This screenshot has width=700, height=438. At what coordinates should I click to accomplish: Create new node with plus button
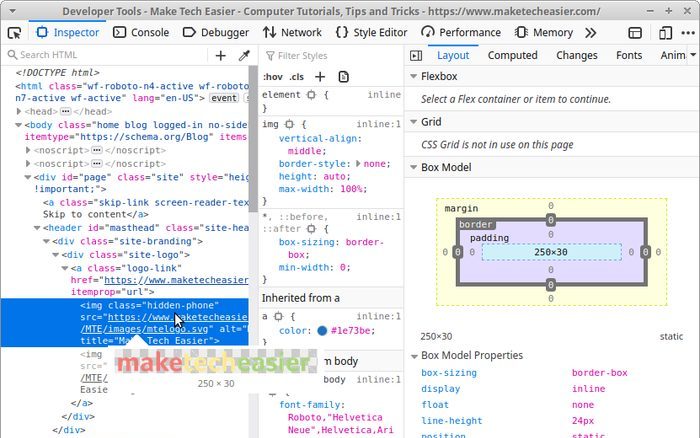click(x=221, y=55)
